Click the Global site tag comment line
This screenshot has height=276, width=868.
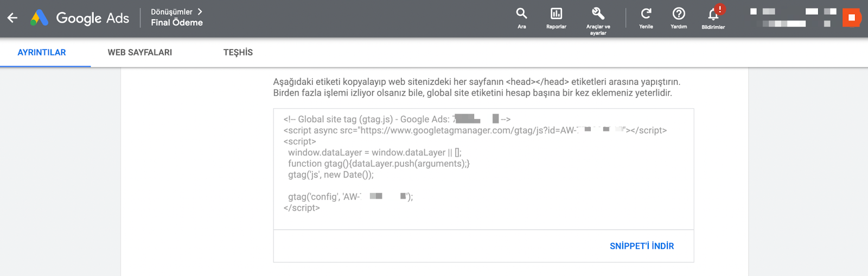[x=397, y=119]
